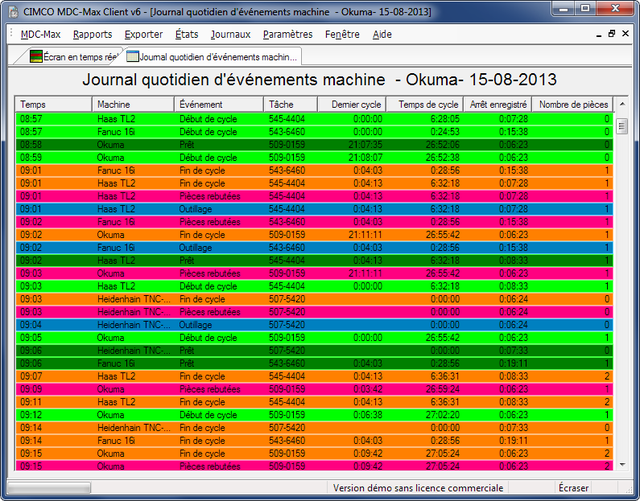640x501 pixels.
Task: Select 08:57 Haas TL2 Début de cycle row
Action: point(314,119)
